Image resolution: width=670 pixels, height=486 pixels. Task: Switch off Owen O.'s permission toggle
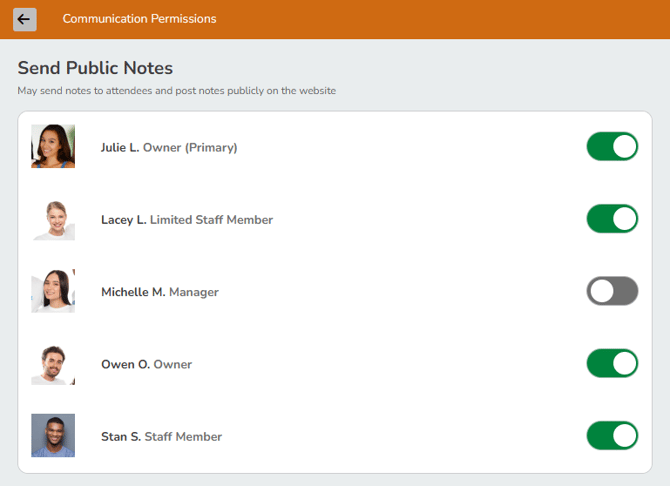[611, 363]
